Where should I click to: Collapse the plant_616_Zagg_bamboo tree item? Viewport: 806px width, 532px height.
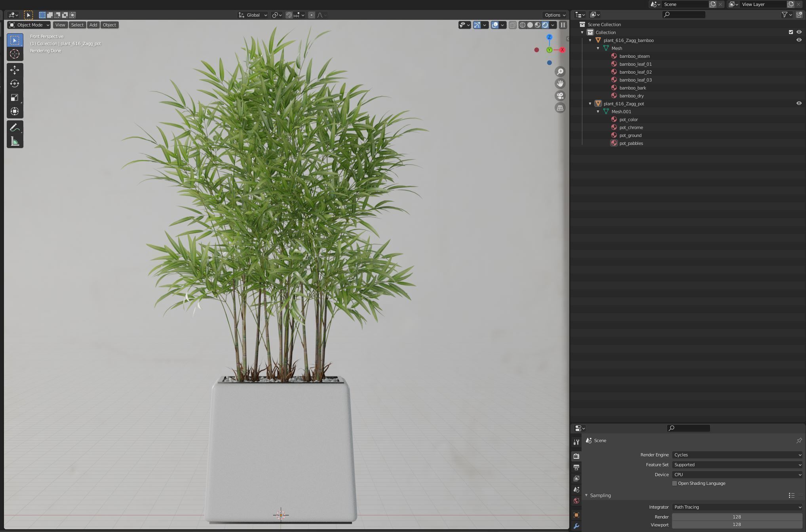coord(590,40)
